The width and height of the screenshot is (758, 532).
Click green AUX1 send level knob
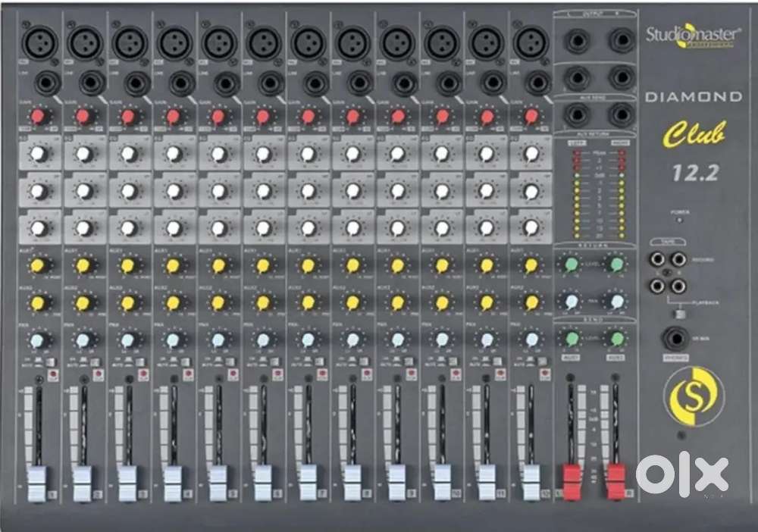(572, 338)
